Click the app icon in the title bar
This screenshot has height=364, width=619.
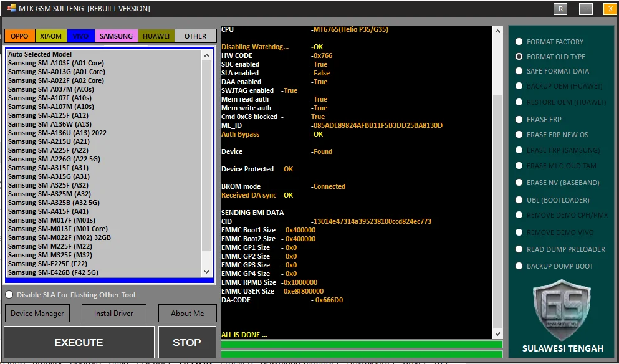click(x=11, y=8)
